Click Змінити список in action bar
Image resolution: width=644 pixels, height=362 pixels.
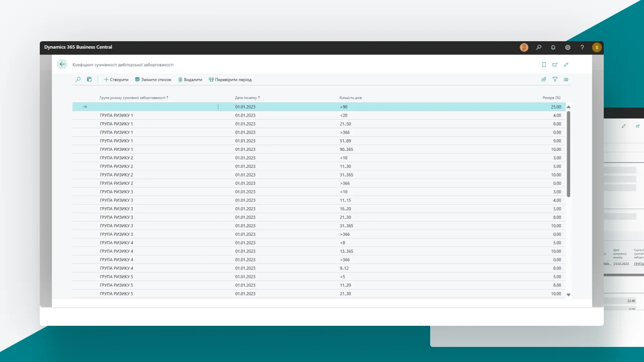(x=153, y=79)
